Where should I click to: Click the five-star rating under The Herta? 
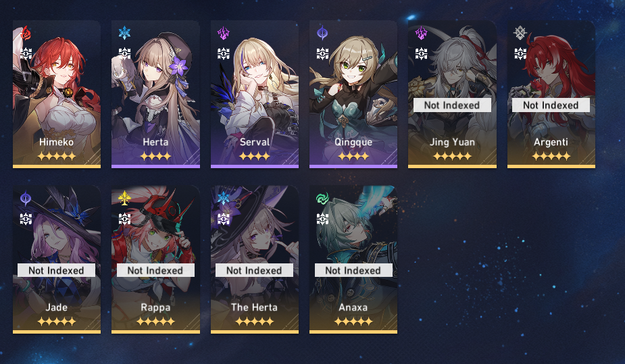tap(255, 321)
